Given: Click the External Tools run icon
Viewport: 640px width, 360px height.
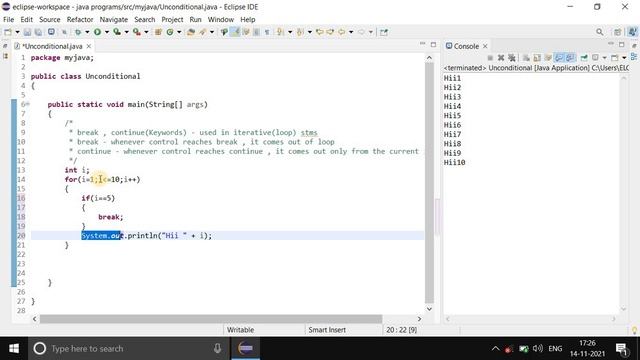Looking at the screenshot, I should point(136,32).
